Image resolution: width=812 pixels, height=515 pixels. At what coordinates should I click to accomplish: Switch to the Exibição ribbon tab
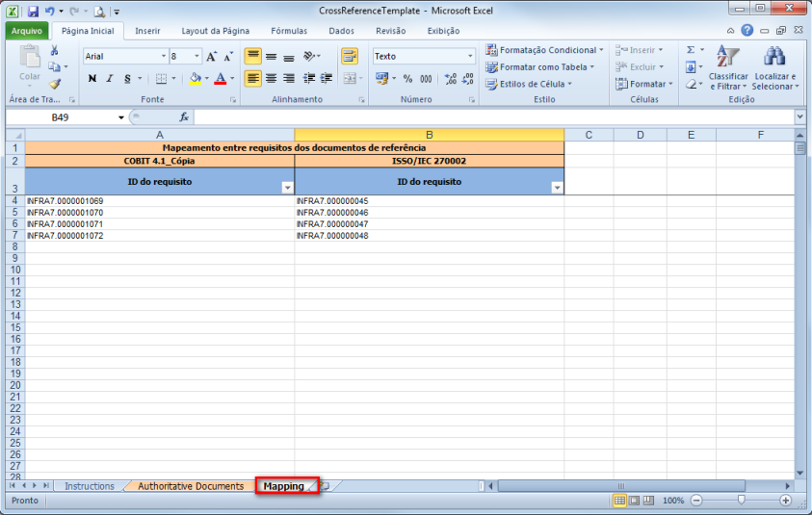click(x=443, y=31)
